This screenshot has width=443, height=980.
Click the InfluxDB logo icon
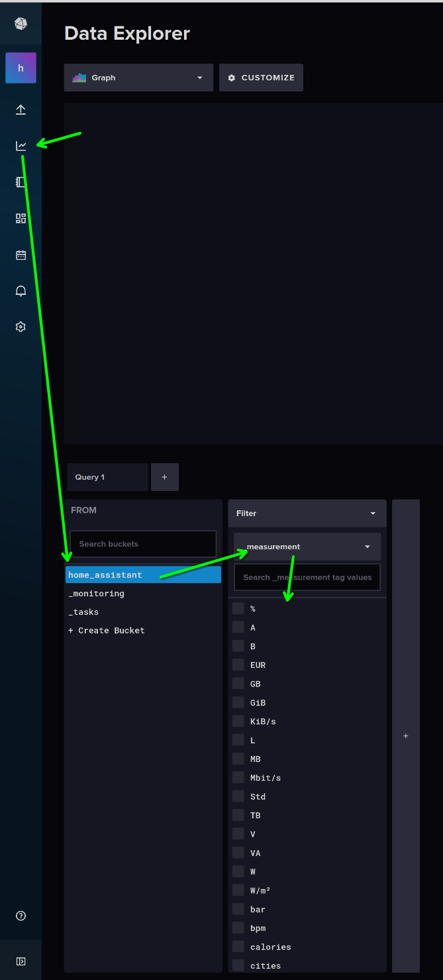[x=21, y=24]
